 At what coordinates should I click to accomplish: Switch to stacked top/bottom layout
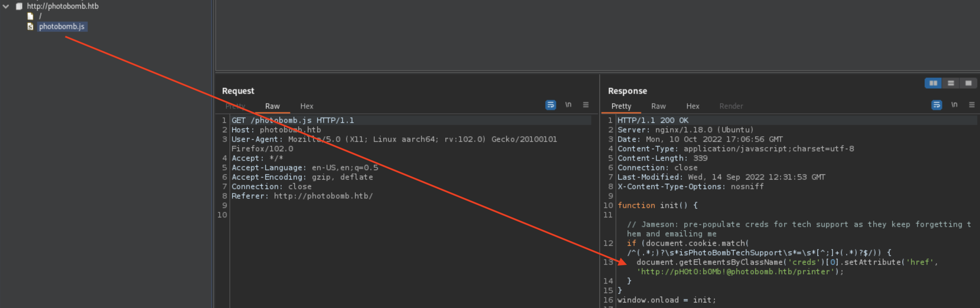951,83
